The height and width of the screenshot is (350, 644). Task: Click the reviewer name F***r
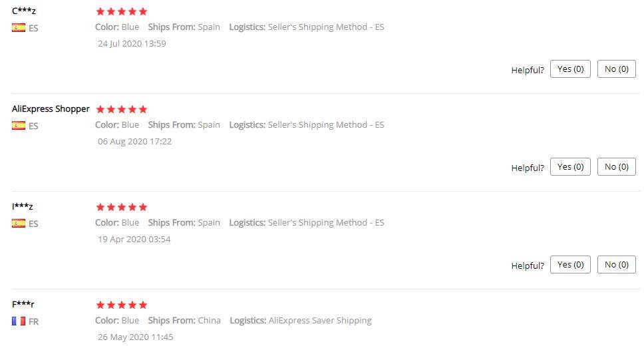23,304
